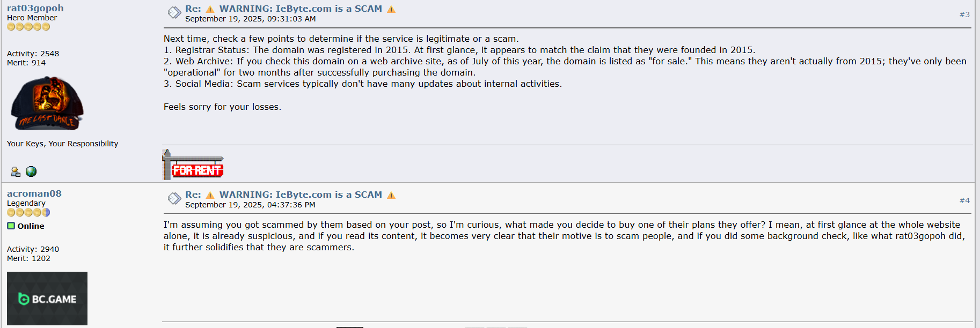
Task: Click the FOR RENT signature banner
Action: coord(193,165)
